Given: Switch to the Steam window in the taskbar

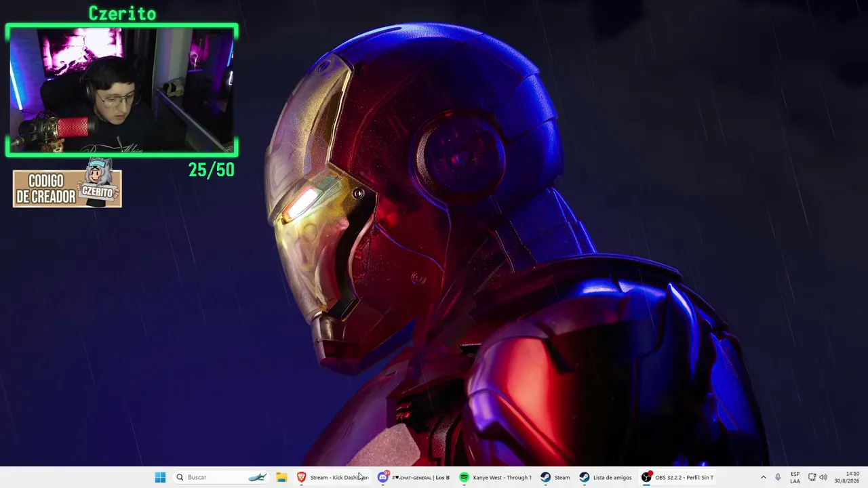Looking at the screenshot, I should 555,477.
